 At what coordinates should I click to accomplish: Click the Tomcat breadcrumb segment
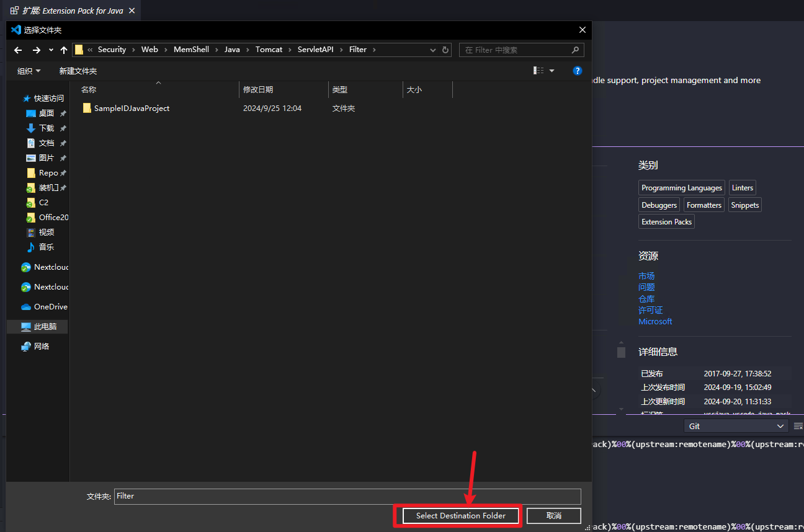[269, 50]
